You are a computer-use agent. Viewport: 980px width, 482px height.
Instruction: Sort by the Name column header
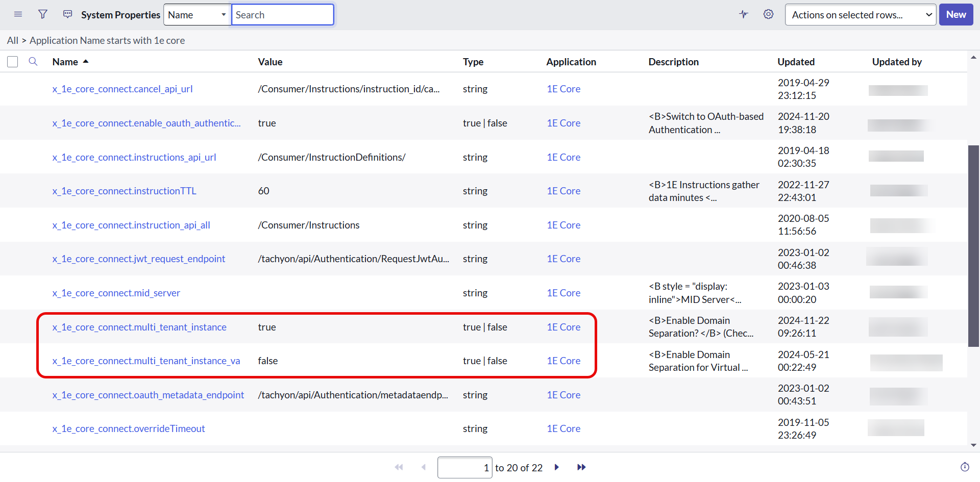click(65, 62)
